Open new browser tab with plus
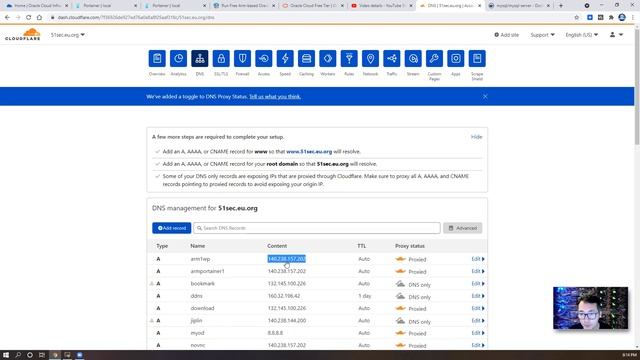 pyautogui.click(x=561, y=6)
